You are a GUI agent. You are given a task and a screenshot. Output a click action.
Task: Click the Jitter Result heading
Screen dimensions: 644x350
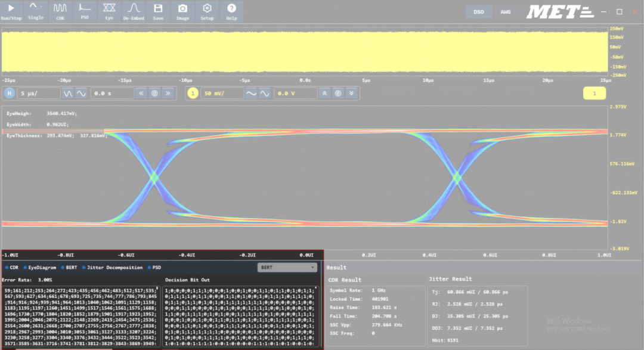pyautogui.click(x=450, y=279)
